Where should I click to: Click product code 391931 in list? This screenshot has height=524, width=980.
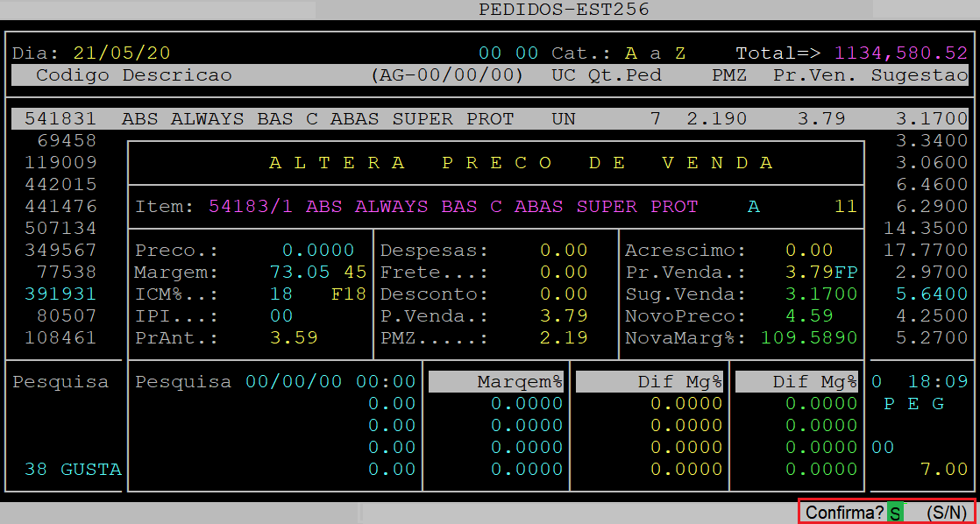[60, 294]
